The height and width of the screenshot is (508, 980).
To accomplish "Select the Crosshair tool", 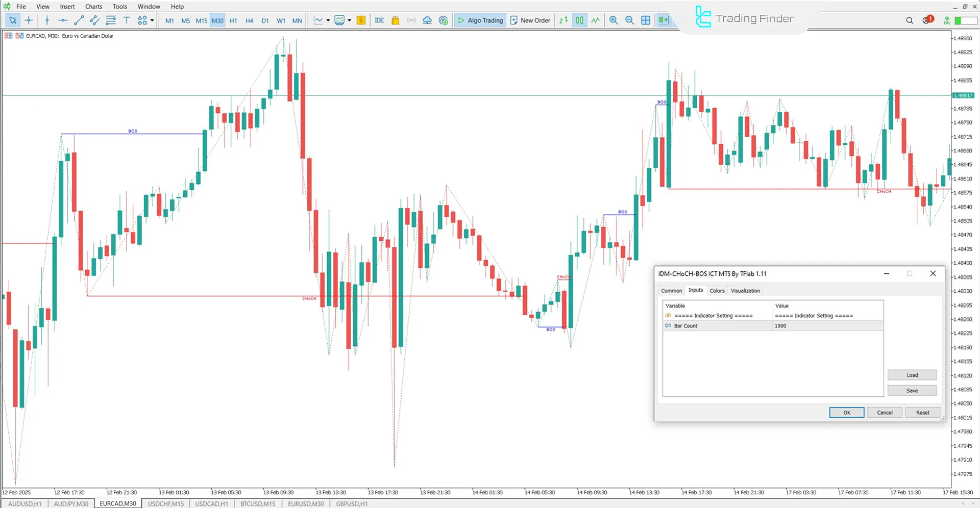I will click(x=29, y=20).
